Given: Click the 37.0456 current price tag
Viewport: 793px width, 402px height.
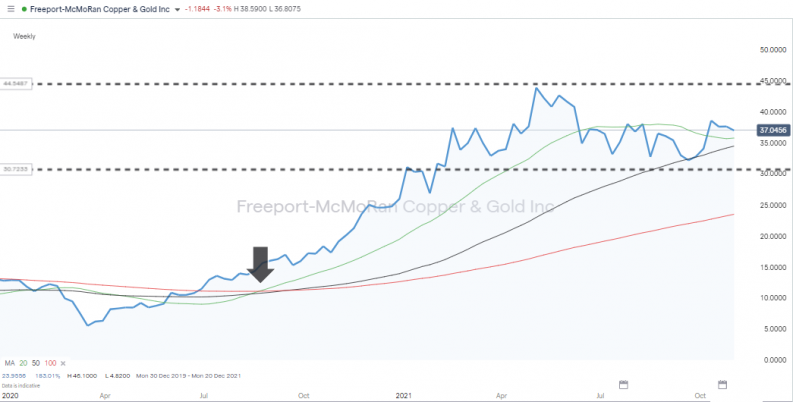Looking at the screenshot, I should coord(774,130).
